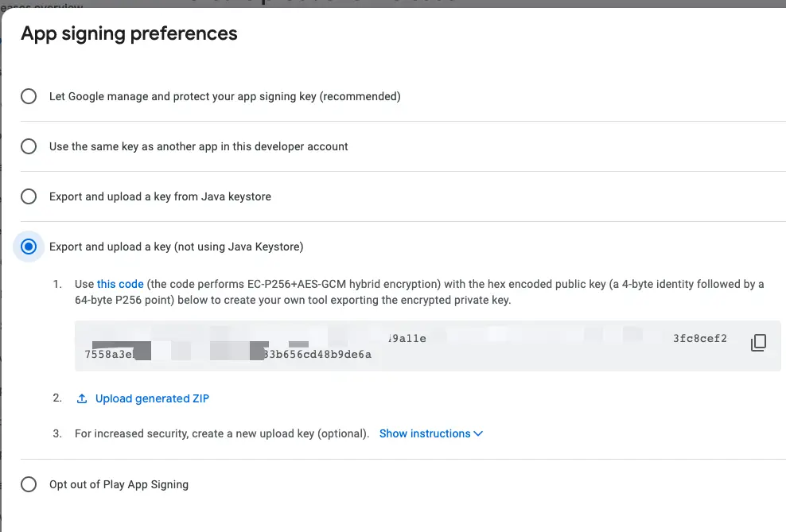Open the 'this code' hyperlink
This screenshot has height=532, width=786.
point(120,284)
